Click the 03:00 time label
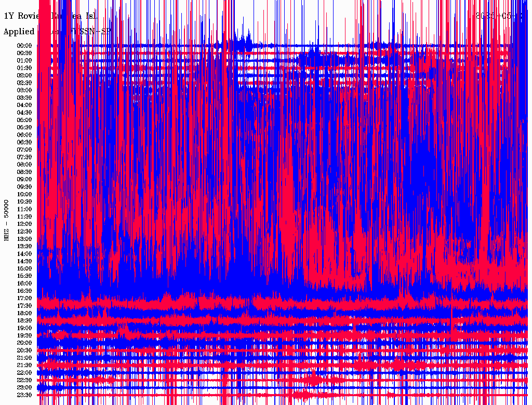The image size is (532, 405). point(24,90)
